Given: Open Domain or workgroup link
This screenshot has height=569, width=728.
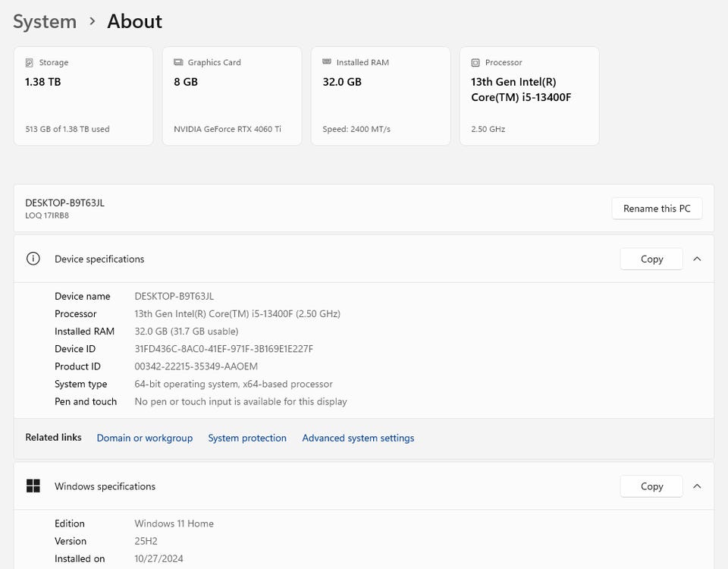Looking at the screenshot, I should pyautogui.click(x=145, y=438).
